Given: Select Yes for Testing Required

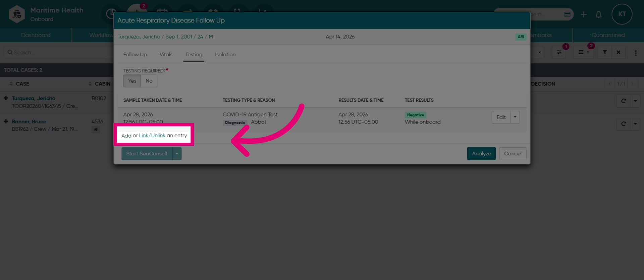Looking at the screenshot, I should click(x=132, y=81).
